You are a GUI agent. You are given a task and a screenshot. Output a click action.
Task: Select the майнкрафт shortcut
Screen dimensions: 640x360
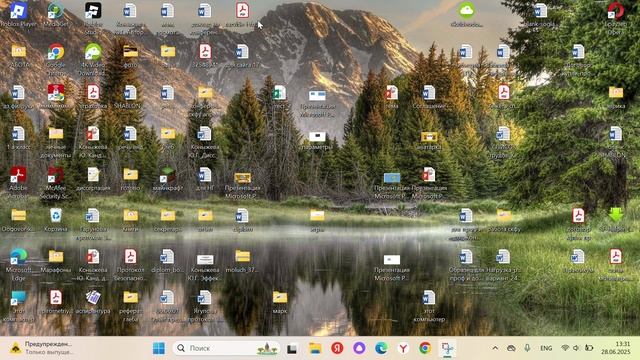pos(167,175)
